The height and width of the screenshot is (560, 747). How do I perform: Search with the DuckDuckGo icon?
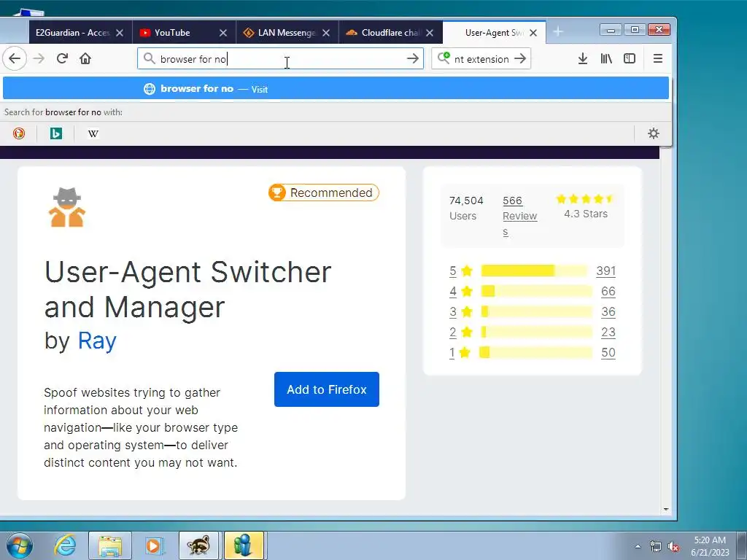coord(19,133)
